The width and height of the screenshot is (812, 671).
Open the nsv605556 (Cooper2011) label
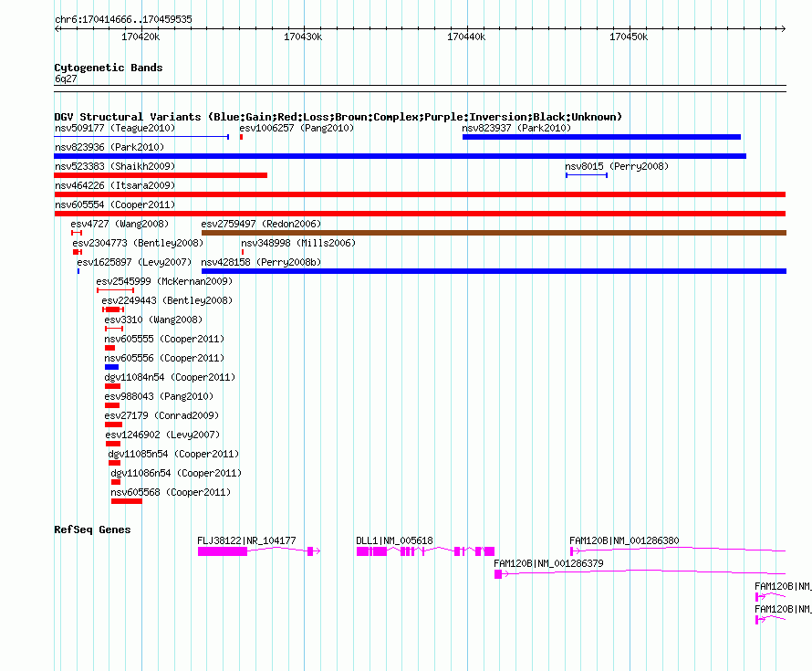(x=164, y=358)
